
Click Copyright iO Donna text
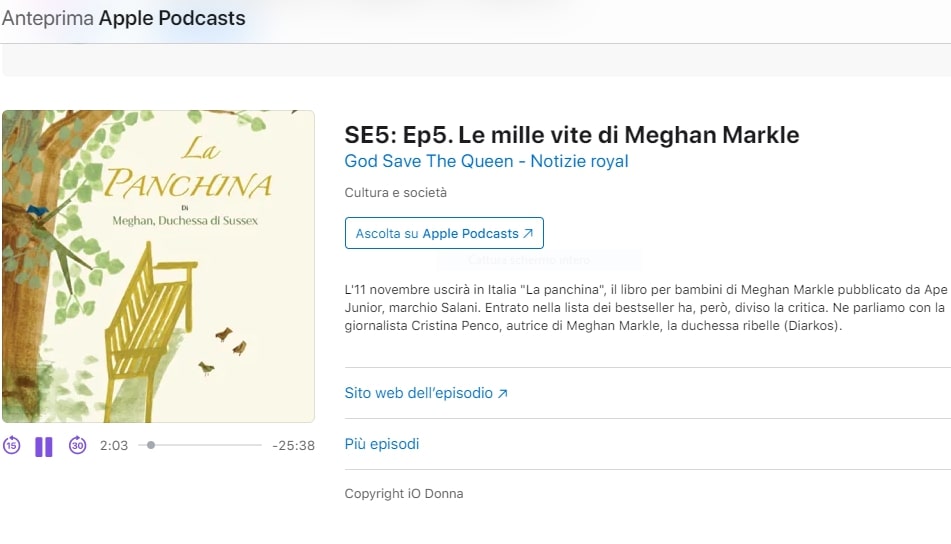pos(403,494)
